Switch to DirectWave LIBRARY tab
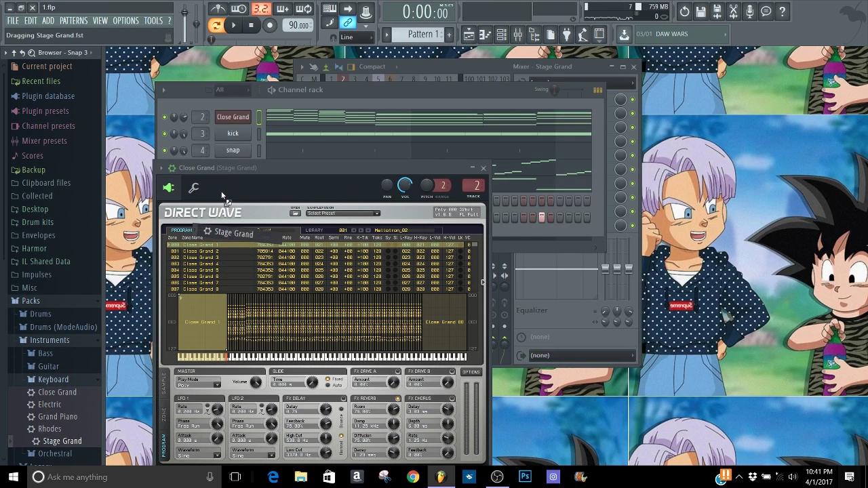The width and height of the screenshot is (868, 488). point(314,230)
